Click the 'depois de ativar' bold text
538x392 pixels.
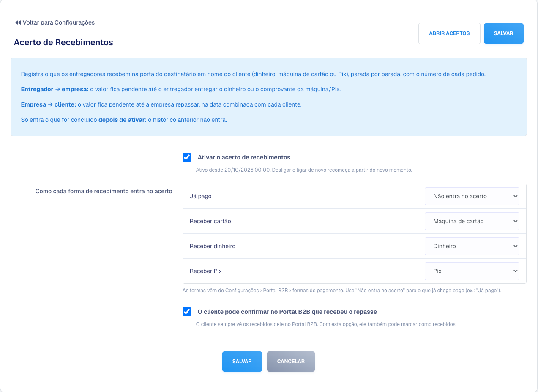pos(121,120)
